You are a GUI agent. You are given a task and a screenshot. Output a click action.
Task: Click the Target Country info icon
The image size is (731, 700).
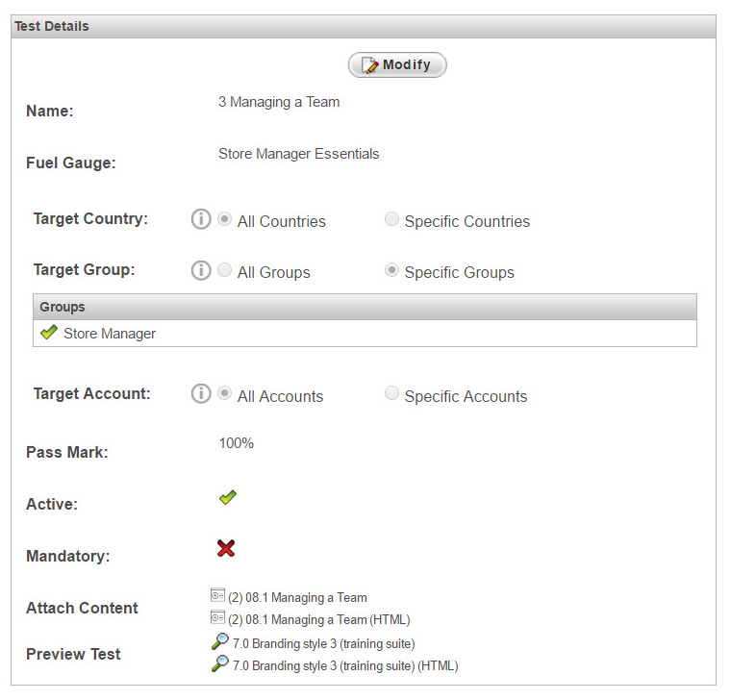point(201,219)
